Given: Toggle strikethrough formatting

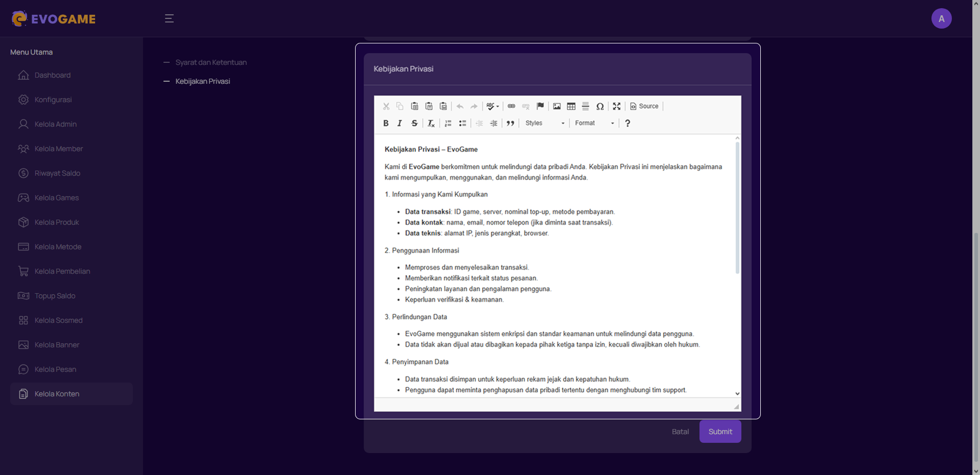Looking at the screenshot, I should pos(414,123).
